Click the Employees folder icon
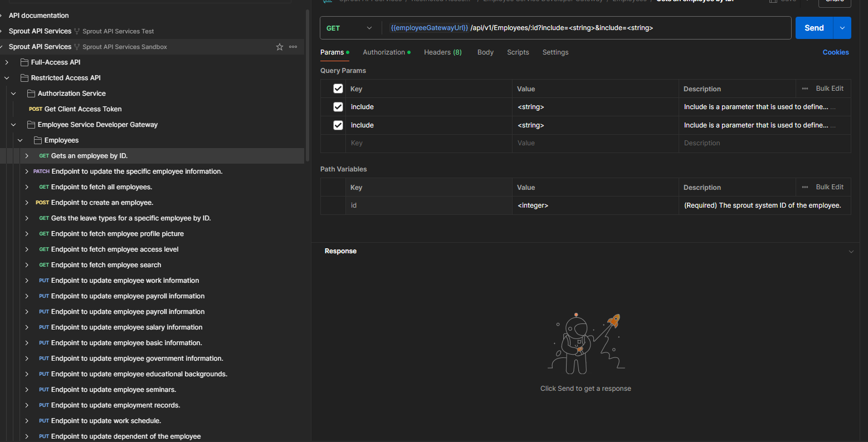Viewport: 868px width, 442px height. (38, 140)
